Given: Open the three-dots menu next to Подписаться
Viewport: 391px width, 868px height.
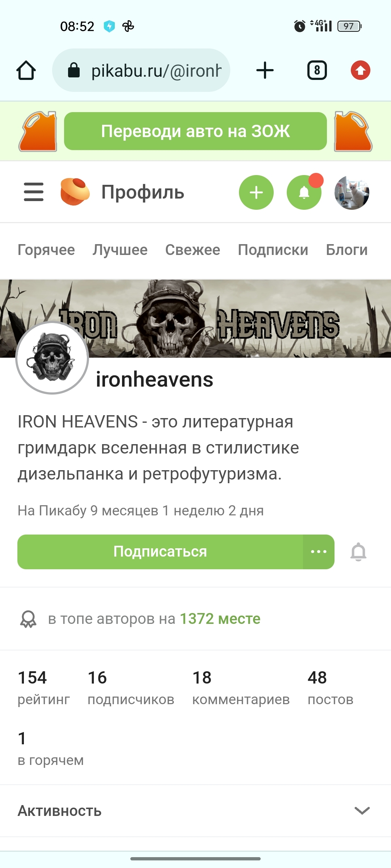Looking at the screenshot, I should coord(319,552).
